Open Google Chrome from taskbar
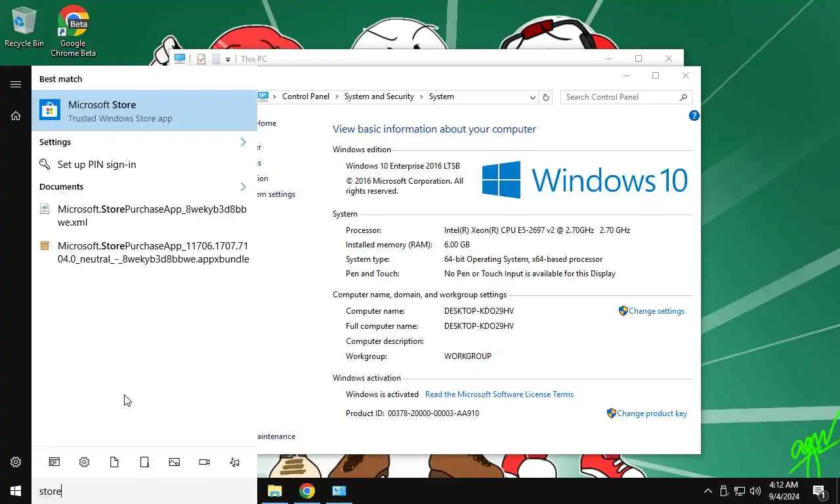This screenshot has height=504, width=840. coord(306,491)
